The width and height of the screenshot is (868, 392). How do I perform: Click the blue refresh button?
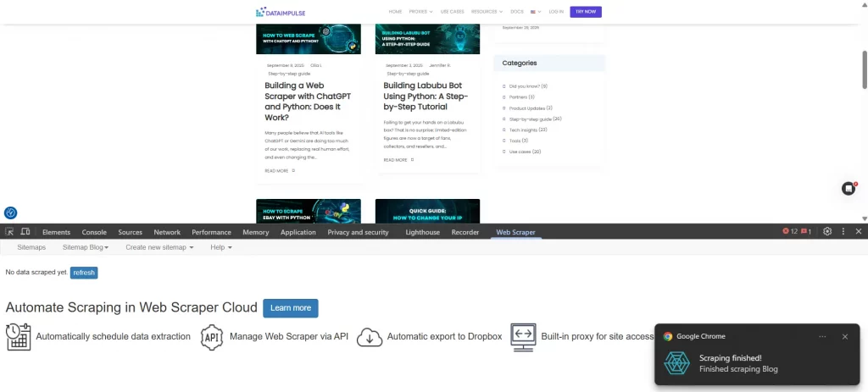point(84,273)
